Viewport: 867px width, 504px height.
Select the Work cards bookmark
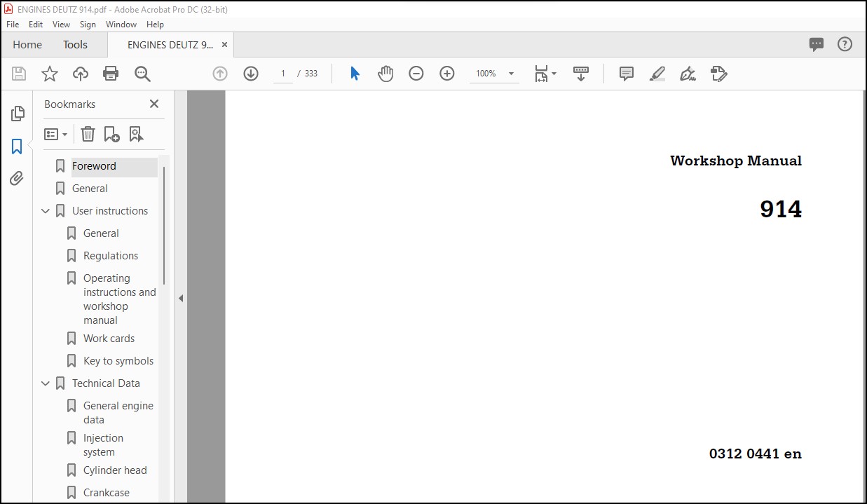tap(109, 339)
